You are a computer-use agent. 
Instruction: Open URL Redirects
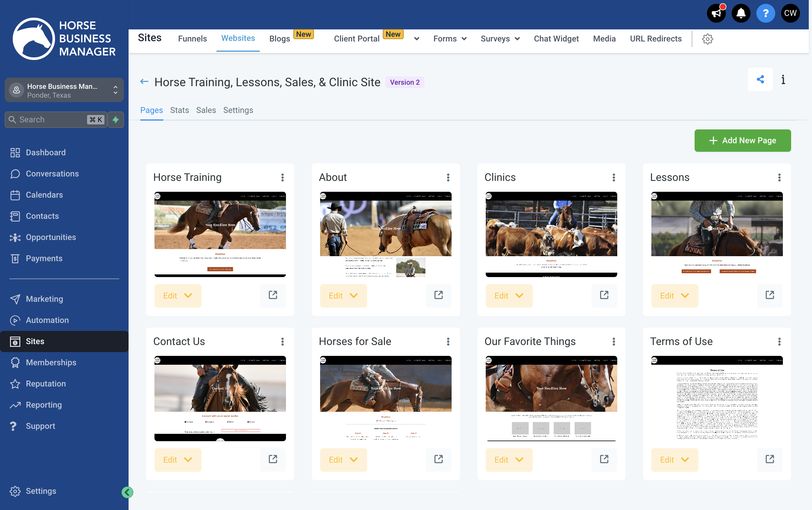point(655,39)
